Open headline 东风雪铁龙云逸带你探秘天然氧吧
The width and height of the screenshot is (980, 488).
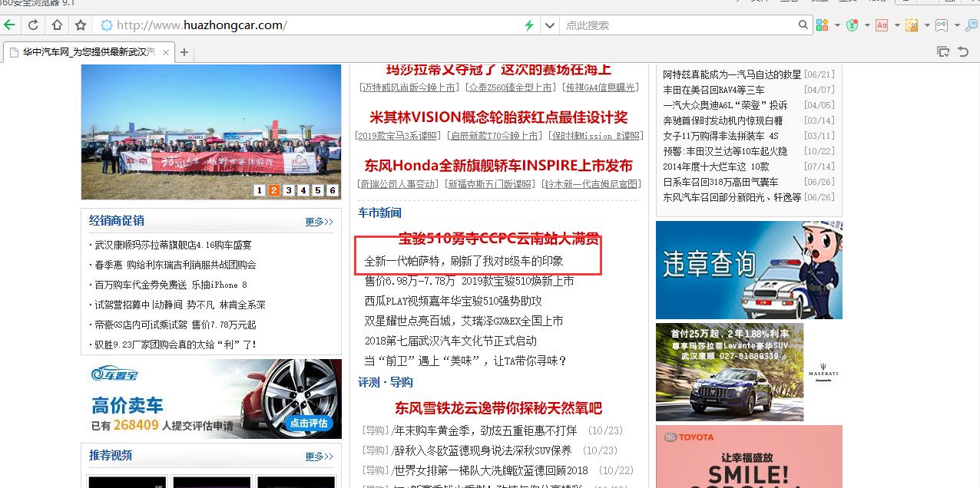[498, 407]
